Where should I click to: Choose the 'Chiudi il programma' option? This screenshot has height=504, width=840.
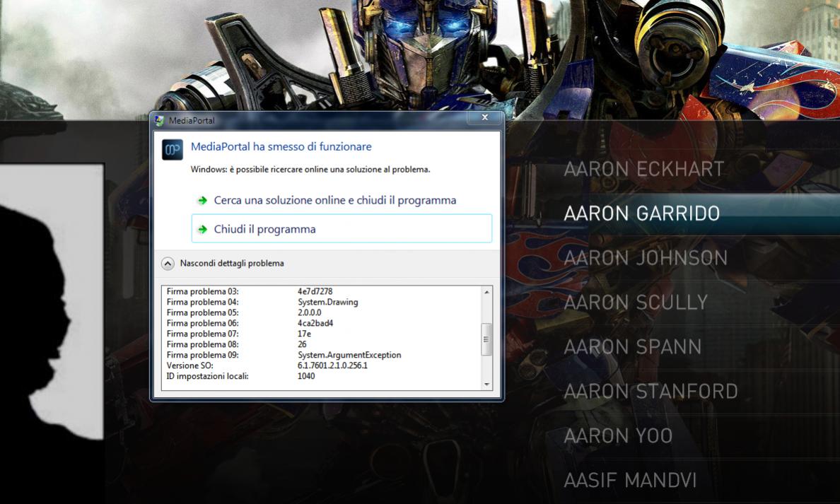pos(264,230)
